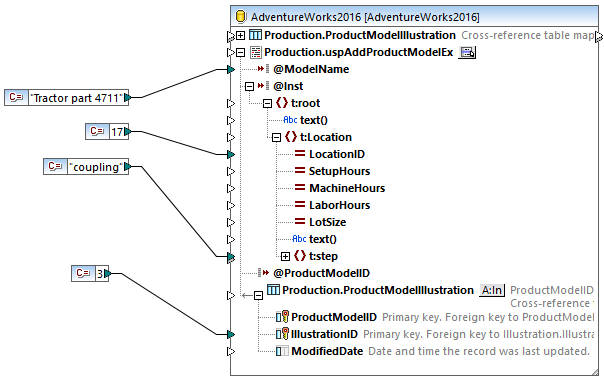
Task: Click the constant icon of value 3
Action: pyautogui.click(x=83, y=273)
